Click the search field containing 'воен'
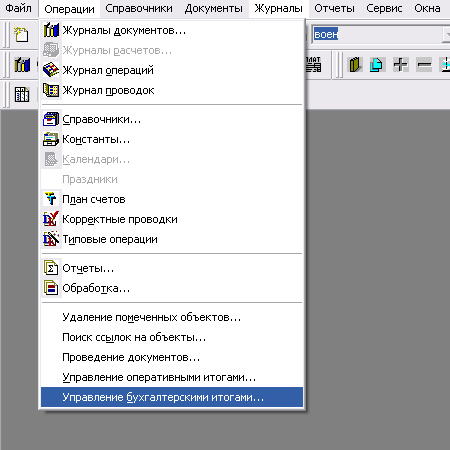The width and height of the screenshot is (450, 450). [x=377, y=34]
